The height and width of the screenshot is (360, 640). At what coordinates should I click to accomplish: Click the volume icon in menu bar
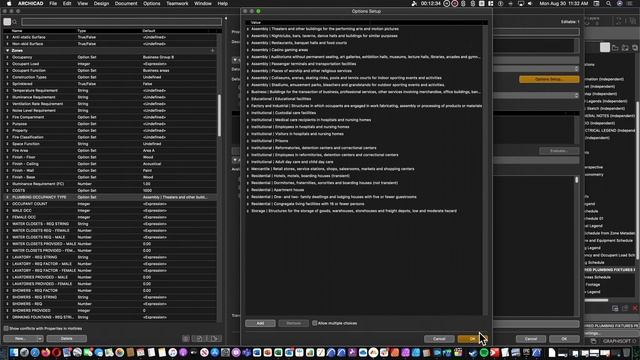coord(530,3)
